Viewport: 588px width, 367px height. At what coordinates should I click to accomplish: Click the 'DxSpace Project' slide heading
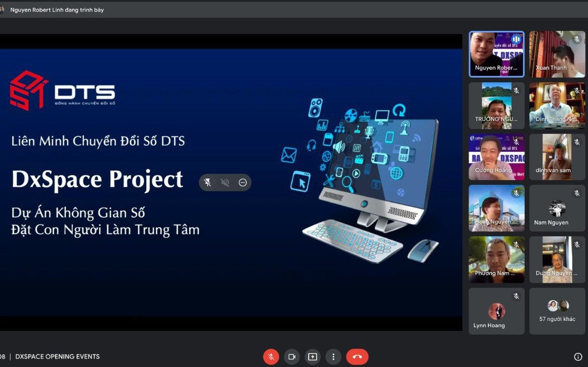click(x=97, y=180)
